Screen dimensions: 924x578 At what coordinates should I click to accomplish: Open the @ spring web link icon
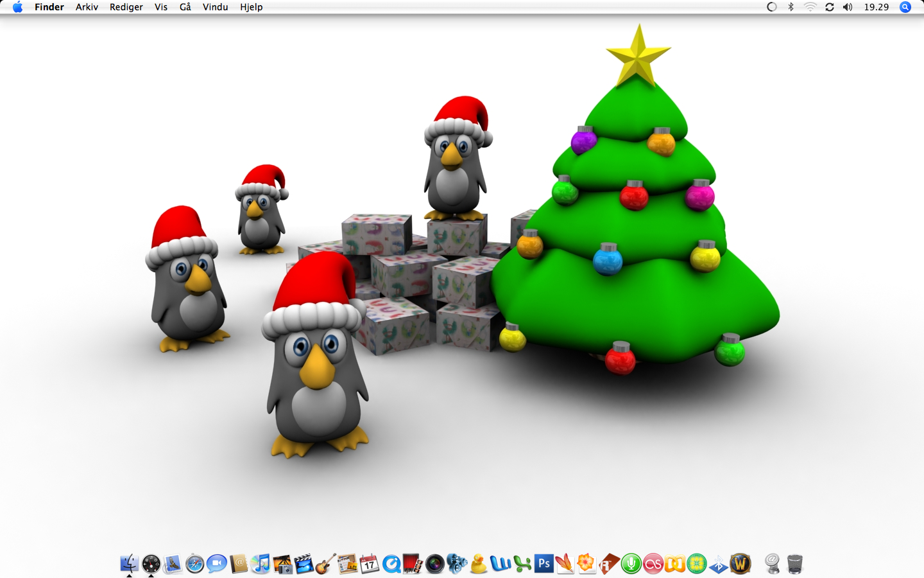pos(773,564)
